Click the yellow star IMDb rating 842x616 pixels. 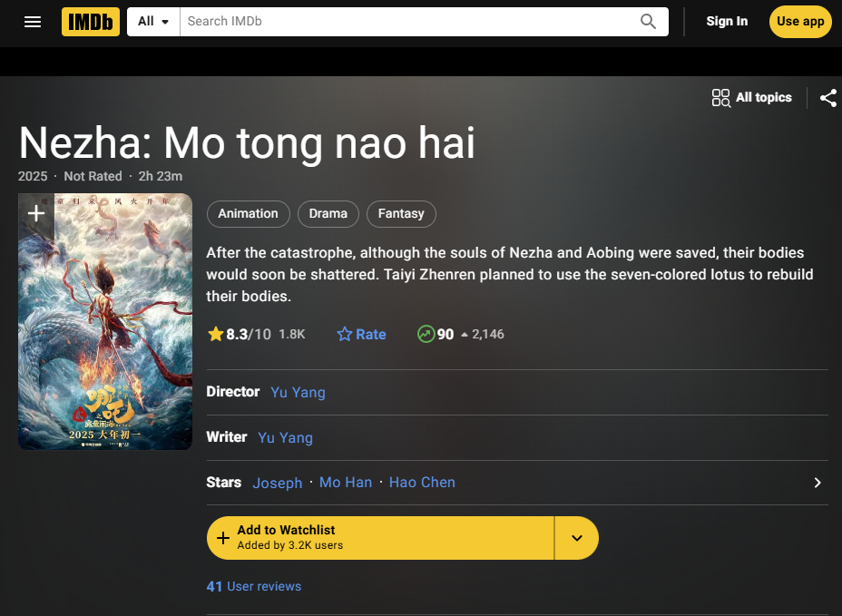click(216, 334)
